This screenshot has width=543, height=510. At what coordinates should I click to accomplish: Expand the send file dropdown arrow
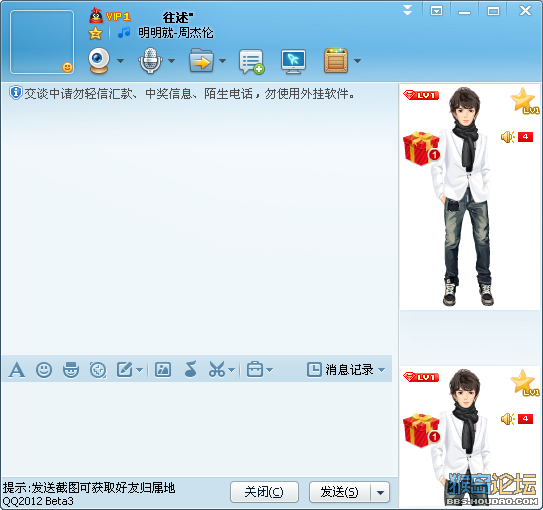click(223, 61)
